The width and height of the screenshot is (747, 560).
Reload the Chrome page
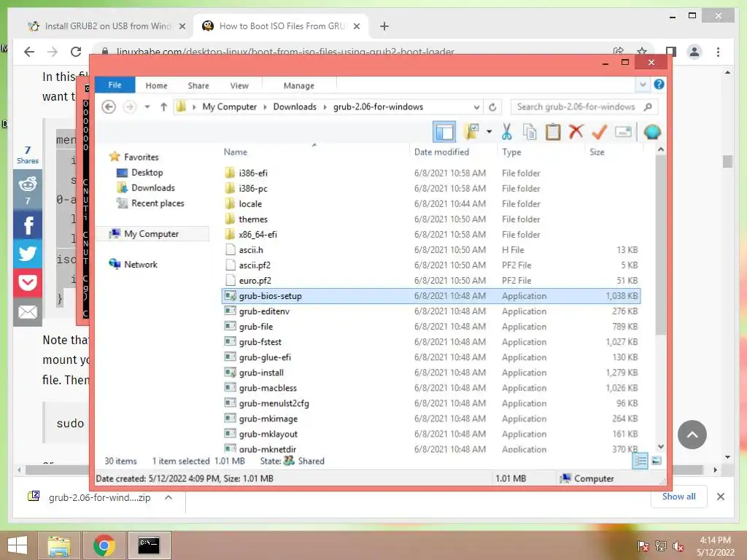(76, 52)
